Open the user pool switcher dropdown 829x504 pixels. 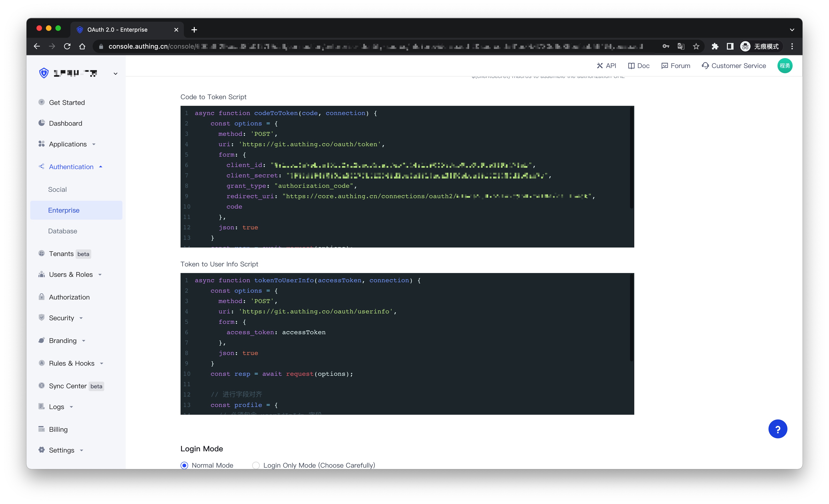[x=115, y=74]
